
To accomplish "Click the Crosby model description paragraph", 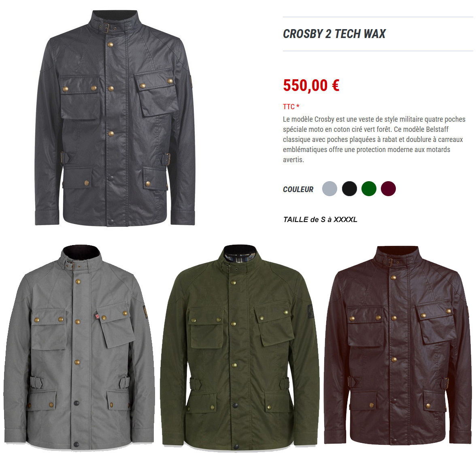I will [x=374, y=139].
